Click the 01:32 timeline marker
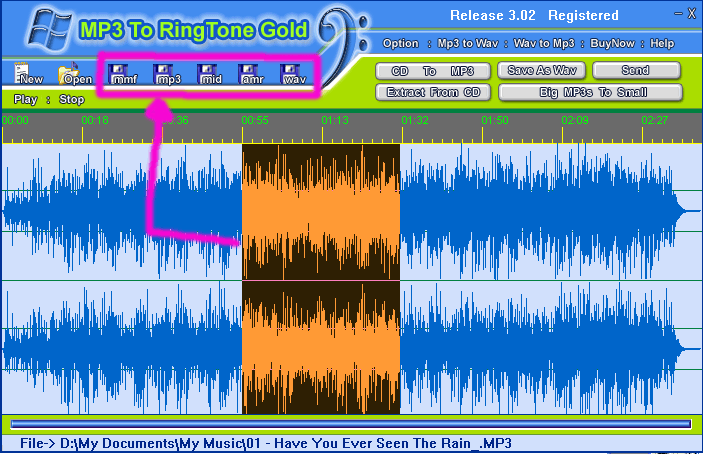Viewport: 703px width, 454px height. click(415, 120)
